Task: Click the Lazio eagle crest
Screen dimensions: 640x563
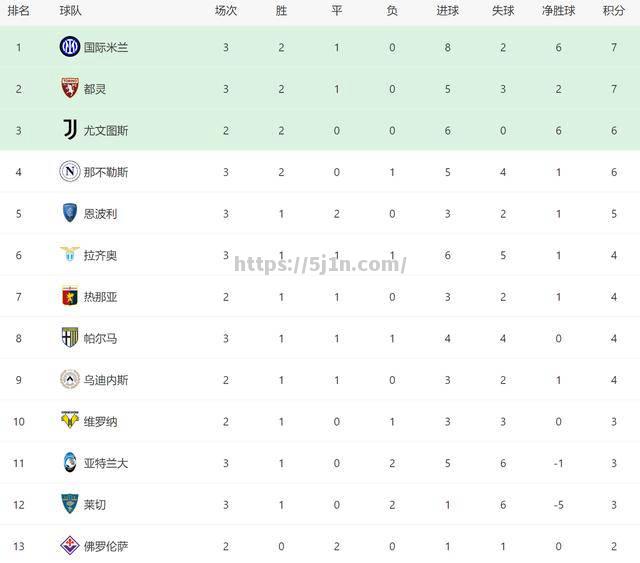Action: tap(70, 254)
